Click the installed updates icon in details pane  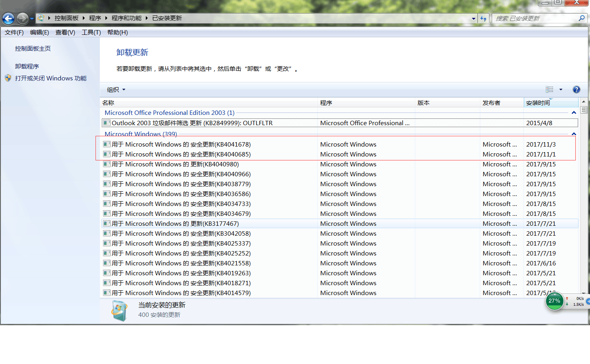point(119,311)
